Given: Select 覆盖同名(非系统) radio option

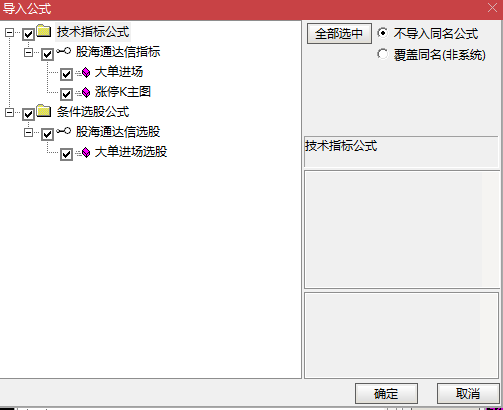Looking at the screenshot, I should pos(383,54).
